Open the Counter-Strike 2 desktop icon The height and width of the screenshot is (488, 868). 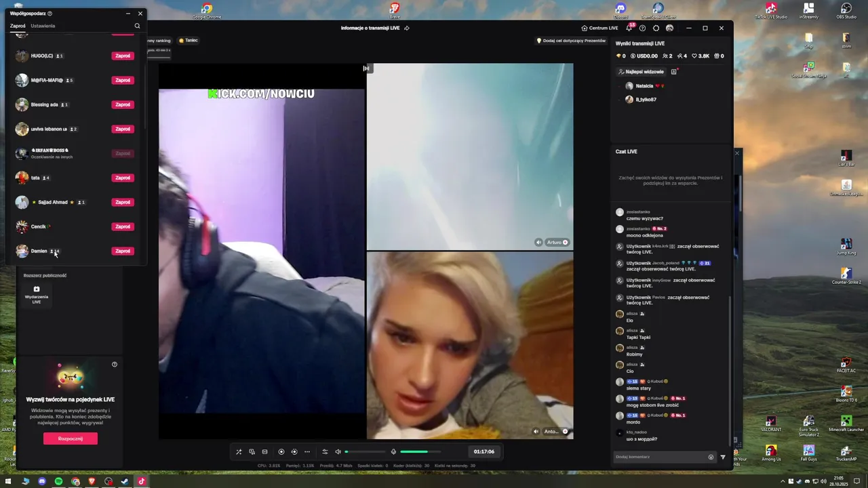[846, 276]
